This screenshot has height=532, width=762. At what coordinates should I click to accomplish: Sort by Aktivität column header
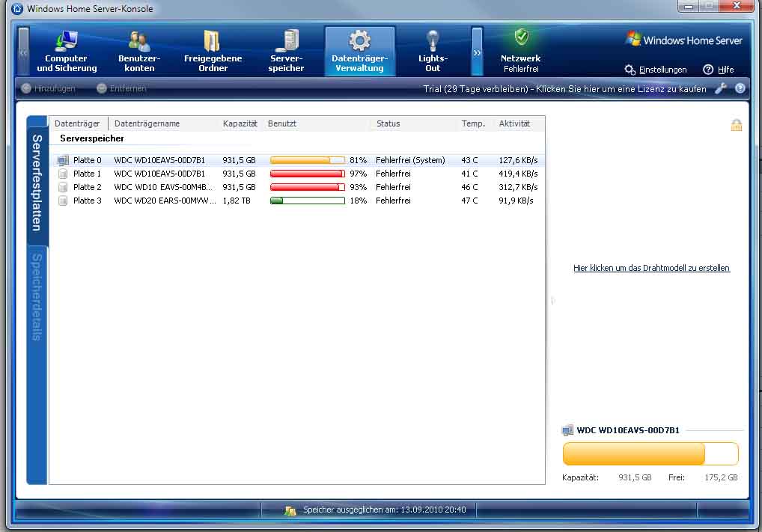pyautogui.click(x=514, y=123)
